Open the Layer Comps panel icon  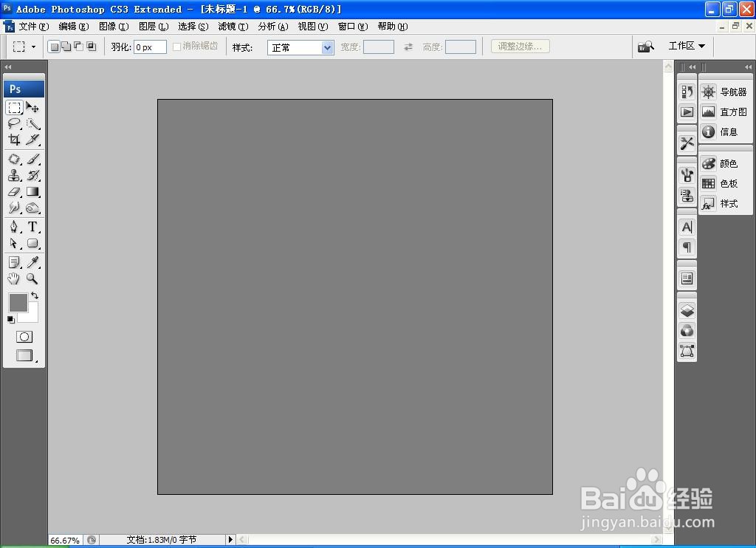coord(687,278)
